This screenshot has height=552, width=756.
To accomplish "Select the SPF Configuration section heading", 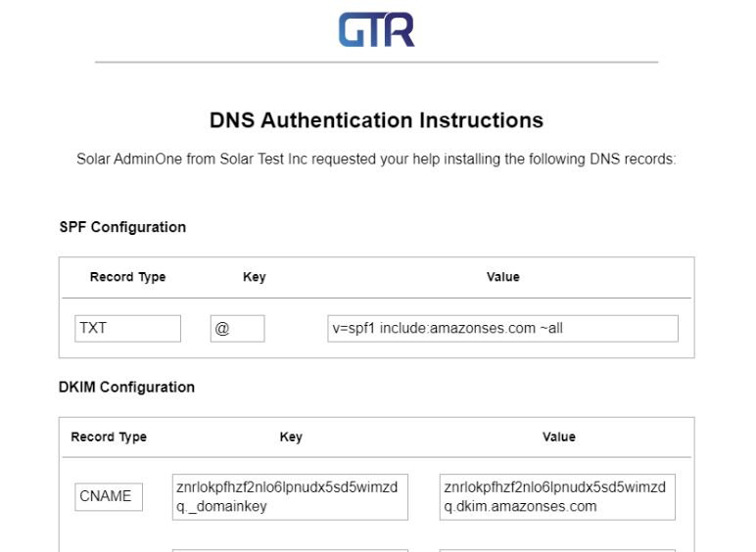I will point(122,227).
